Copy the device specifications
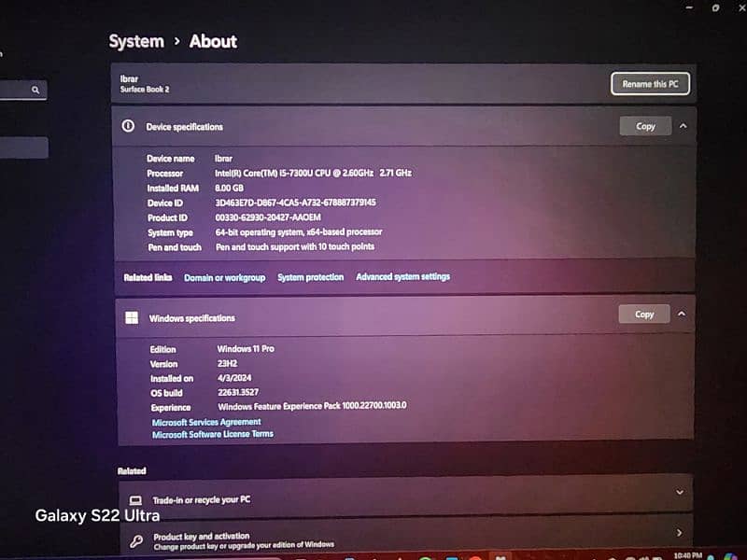The height and width of the screenshot is (560, 747). [645, 126]
